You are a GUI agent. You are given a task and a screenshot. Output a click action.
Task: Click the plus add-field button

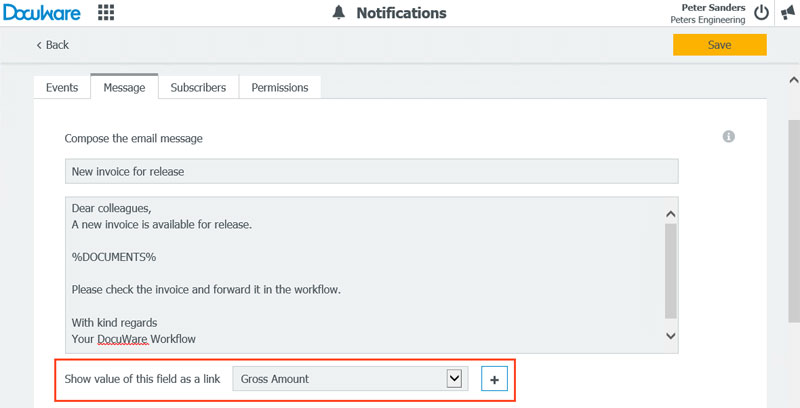pyautogui.click(x=495, y=379)
